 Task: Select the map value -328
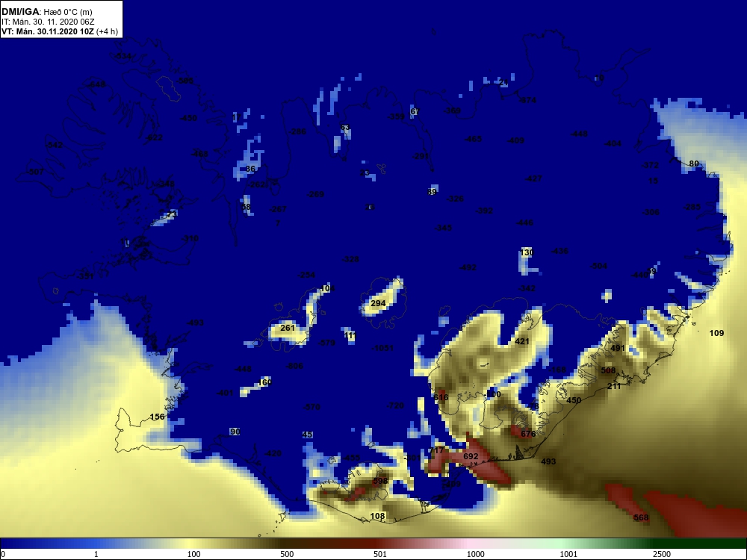pyautogui.click(x=350, y=260)
